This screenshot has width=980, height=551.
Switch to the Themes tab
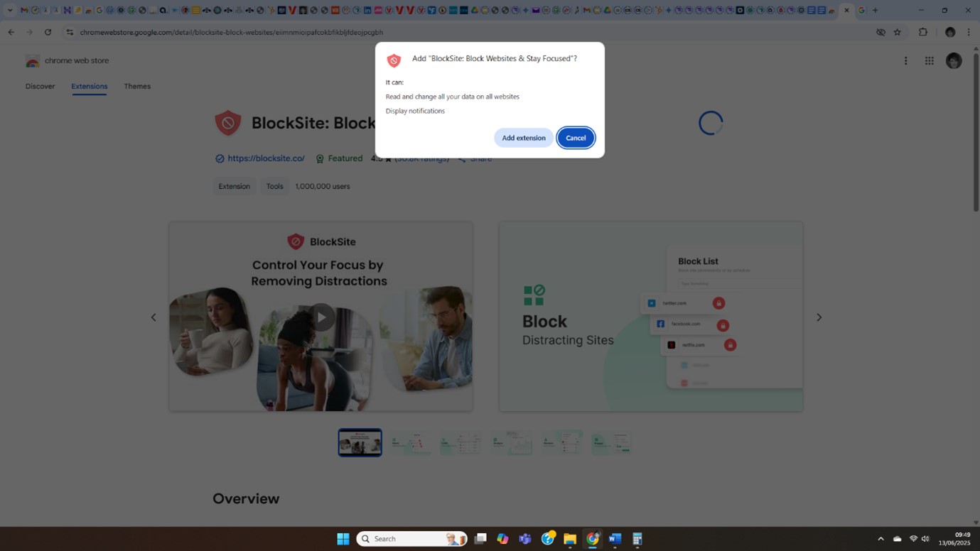(136, 86)
